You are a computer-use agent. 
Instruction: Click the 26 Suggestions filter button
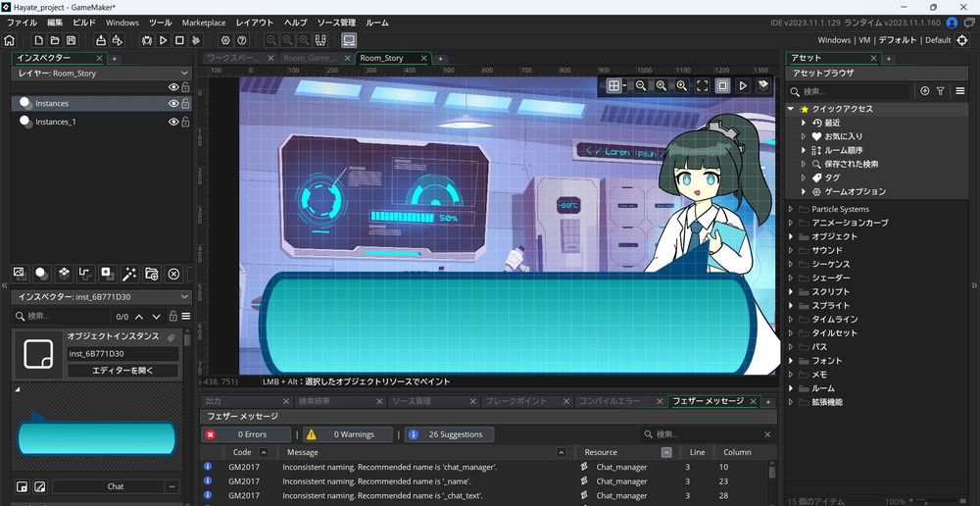point(449,434)
